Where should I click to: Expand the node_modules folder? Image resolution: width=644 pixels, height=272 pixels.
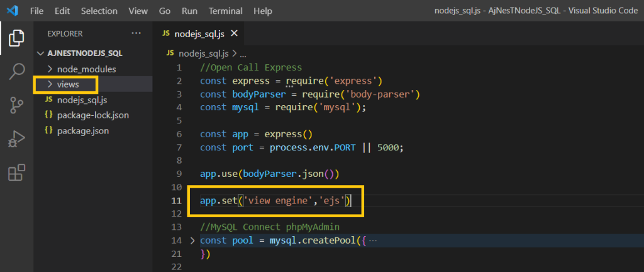click(86, 69)
